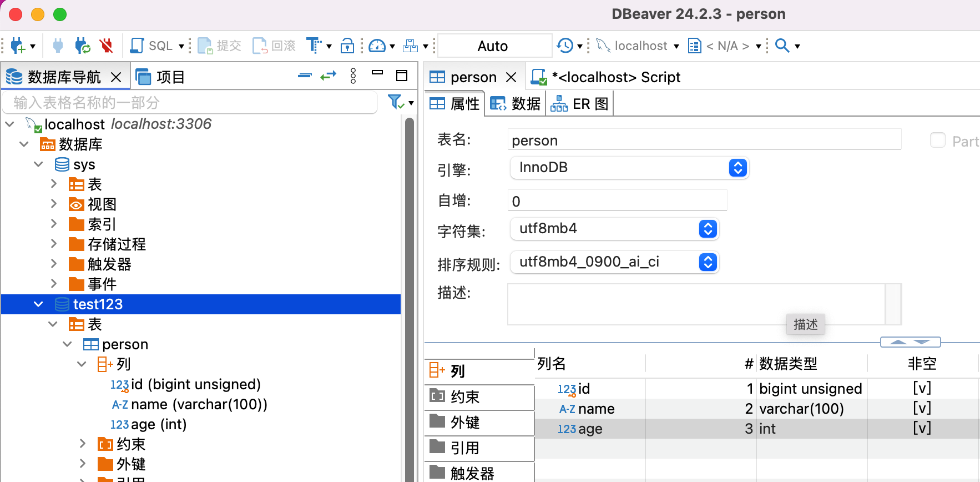The height and width of the screenshot is (482, 980).
Task: Click the transaction mode T icon
Action: (314, 46)
